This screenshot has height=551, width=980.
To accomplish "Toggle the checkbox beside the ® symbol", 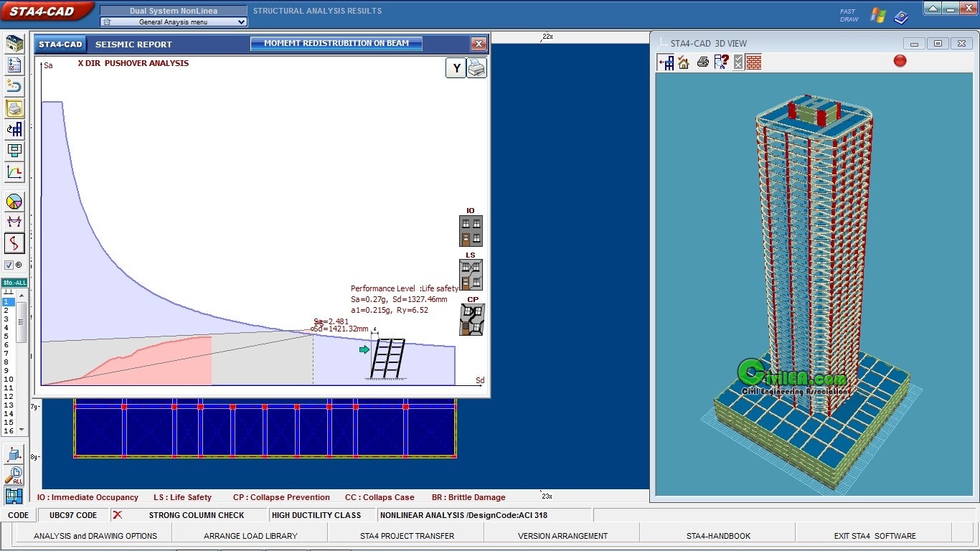I will click(9, 265).
